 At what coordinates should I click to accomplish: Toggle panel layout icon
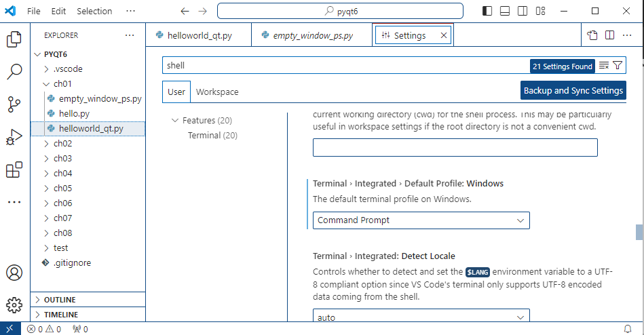(505, 11)
